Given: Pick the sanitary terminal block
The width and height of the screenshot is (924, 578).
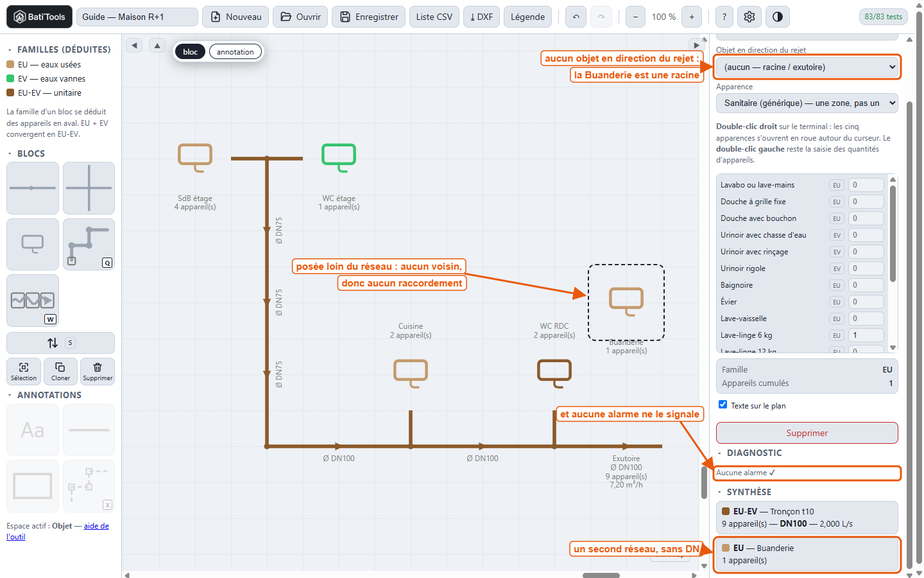Looking at the screenshot, I should tap(33, 244).
